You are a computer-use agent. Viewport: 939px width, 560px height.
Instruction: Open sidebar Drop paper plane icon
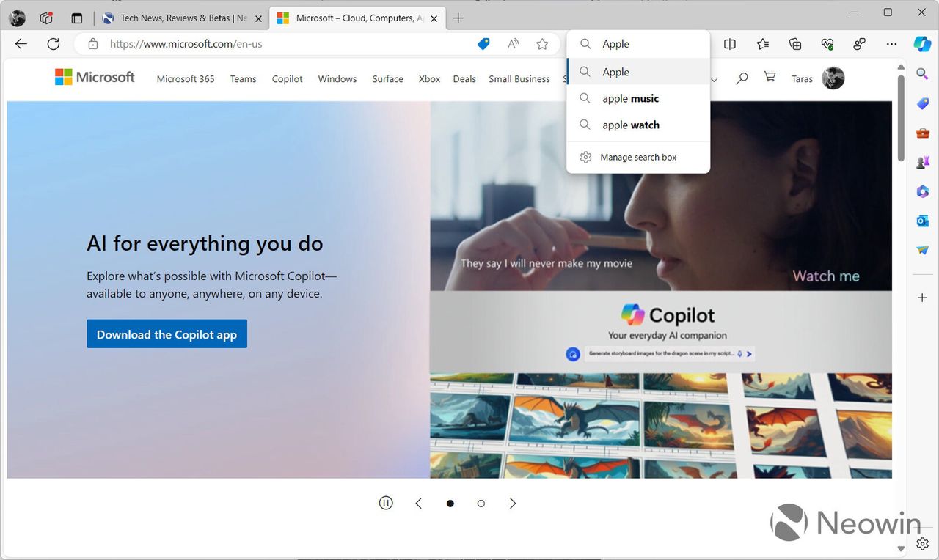point(923,250)
